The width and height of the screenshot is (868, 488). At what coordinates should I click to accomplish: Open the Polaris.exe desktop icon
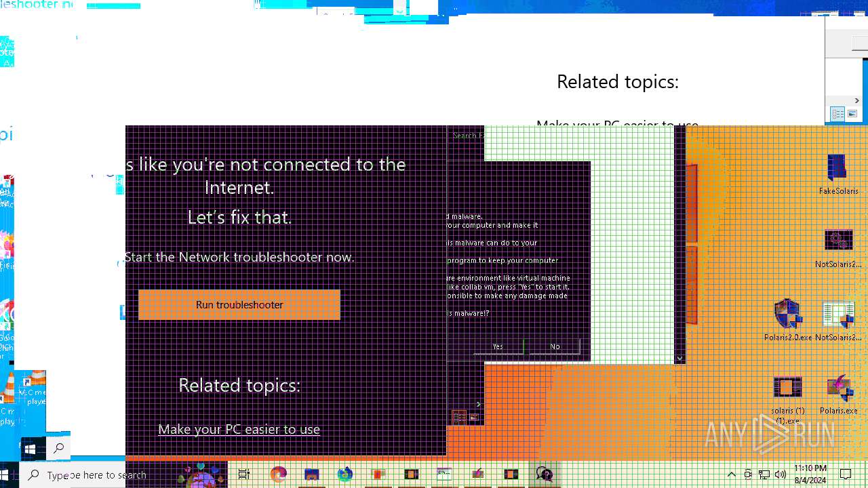pos(838,394)
